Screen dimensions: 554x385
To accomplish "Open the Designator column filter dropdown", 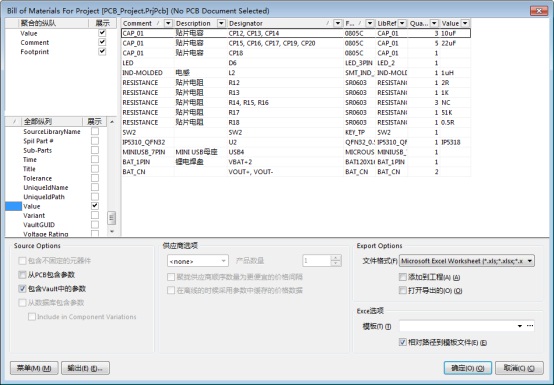I will click(338, 23).
